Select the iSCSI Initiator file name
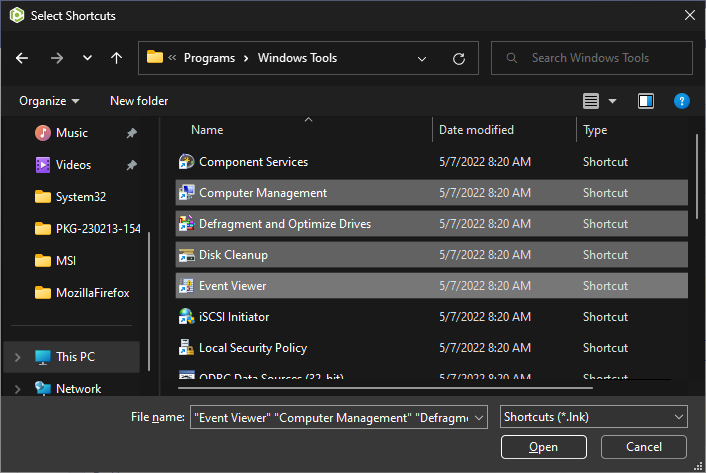This screenshot has height=473, width=706. tap(234, 317)
